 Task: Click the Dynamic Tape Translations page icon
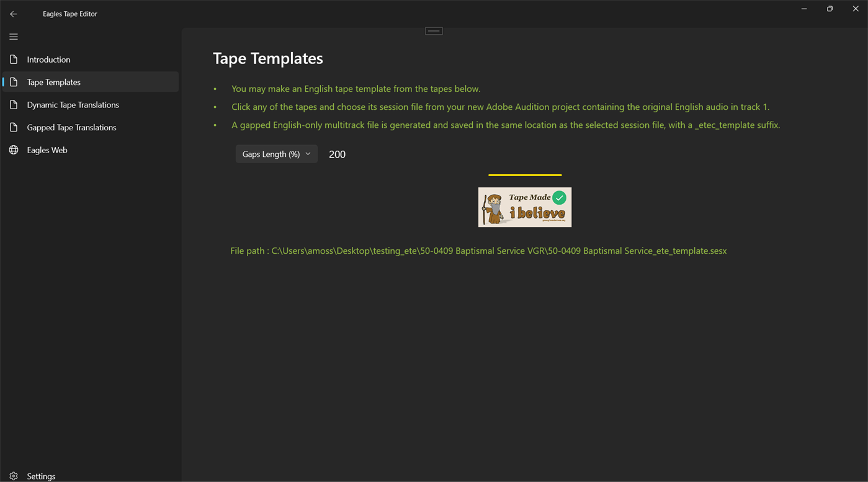(x=13, y=104)
